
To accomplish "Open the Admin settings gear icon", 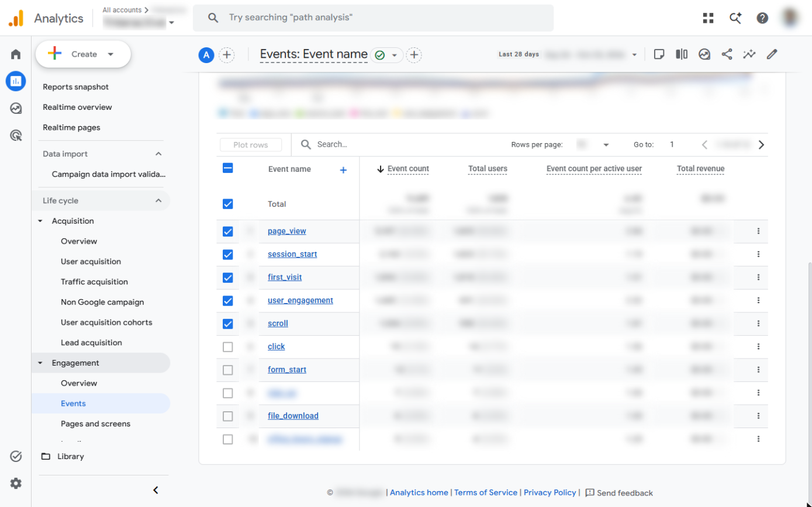I will point(16,483).
